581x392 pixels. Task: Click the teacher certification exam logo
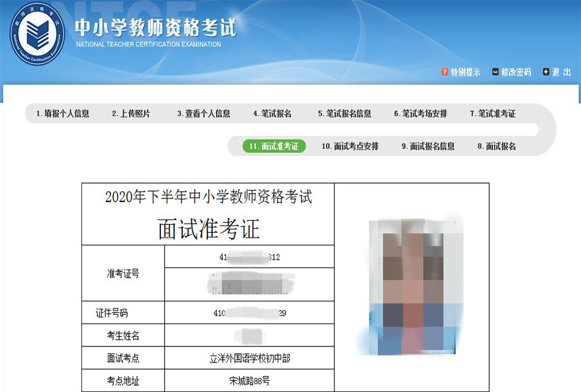pyautogui.click(x=38, y=34)
